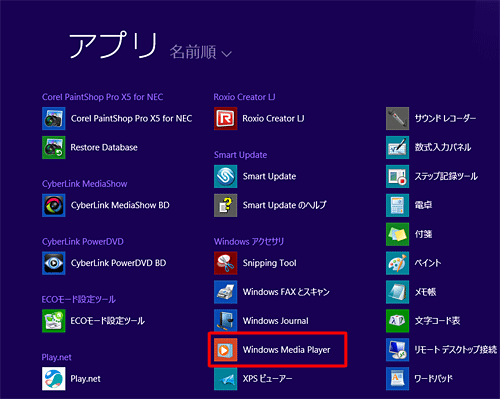The height and width of the screenshot is (399, 500).
Task: Click the サウンド レコーダー label text
Action: [x=445, y=118]
